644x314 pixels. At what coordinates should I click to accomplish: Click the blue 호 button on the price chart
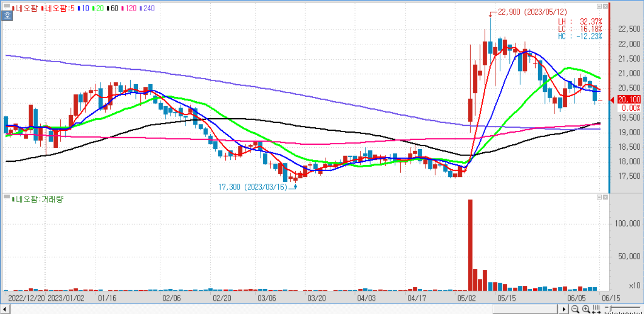click(x=7, y=16)
